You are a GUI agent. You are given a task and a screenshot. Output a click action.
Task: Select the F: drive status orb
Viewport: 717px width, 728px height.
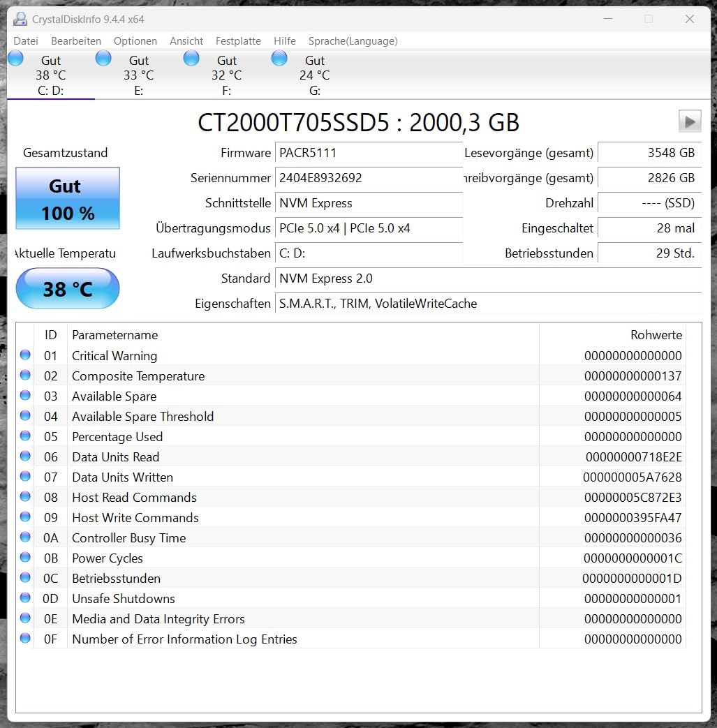coord(191,59)
